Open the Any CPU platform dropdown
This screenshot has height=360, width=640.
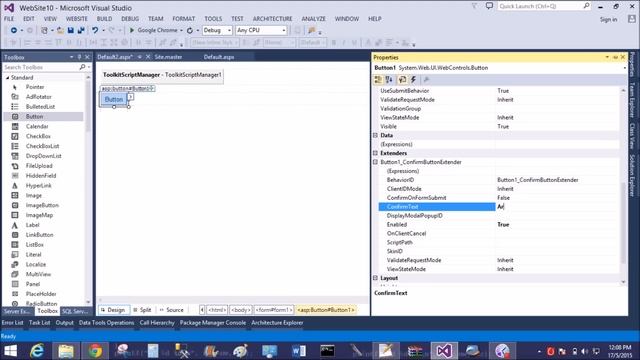click(284, 30)
